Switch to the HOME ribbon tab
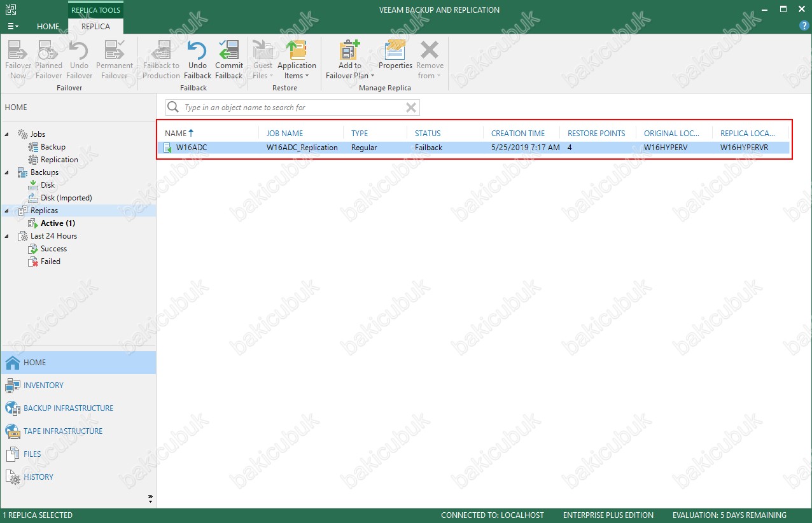 48,27
